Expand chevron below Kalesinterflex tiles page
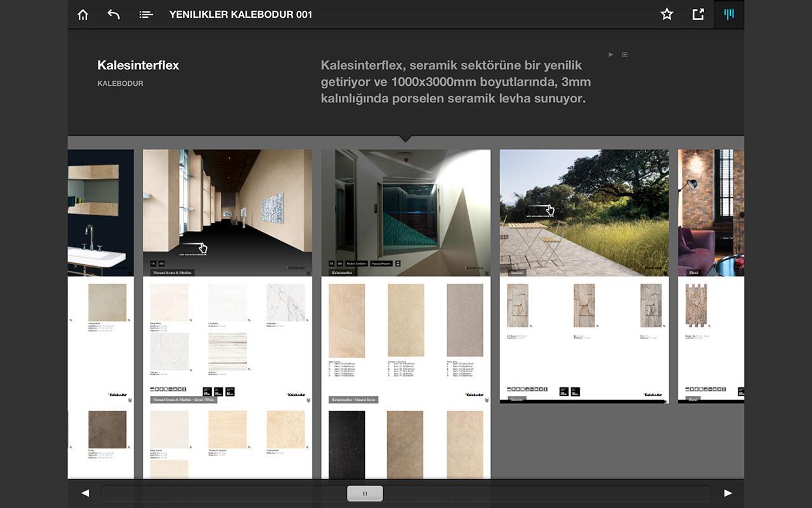Viewport: 812px width, 508px height. [487, 400]
